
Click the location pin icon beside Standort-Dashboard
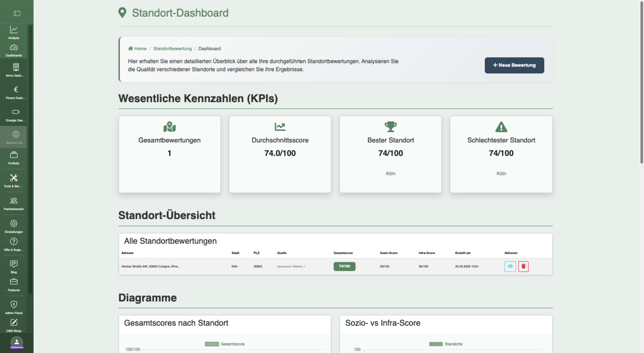[x=122, y=13]
